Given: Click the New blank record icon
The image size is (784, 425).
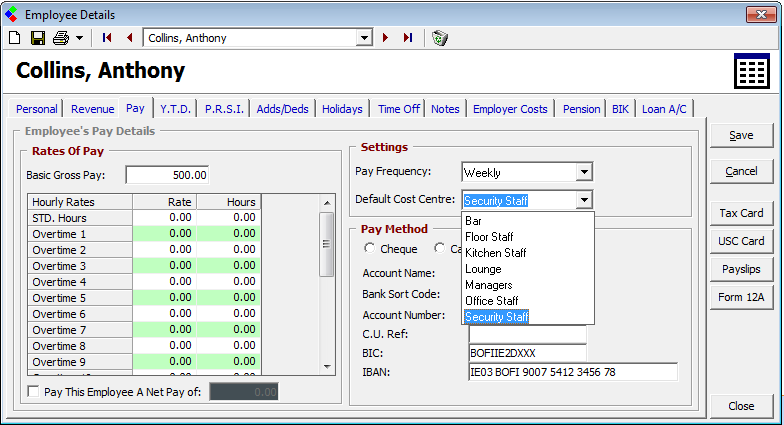Looking at the screenshot, I should tap(14, 38).
